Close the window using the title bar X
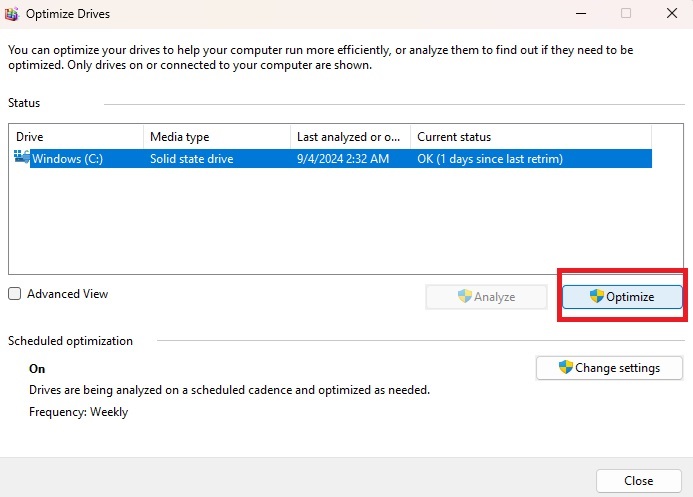Image resolution: width=693 pixels, height=497 pixels. [672, 14]
